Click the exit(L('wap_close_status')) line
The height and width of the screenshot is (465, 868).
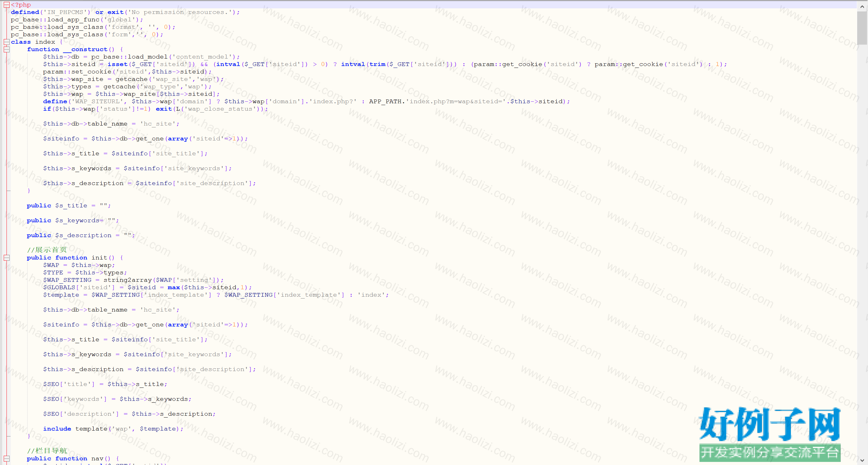point(155,108)
